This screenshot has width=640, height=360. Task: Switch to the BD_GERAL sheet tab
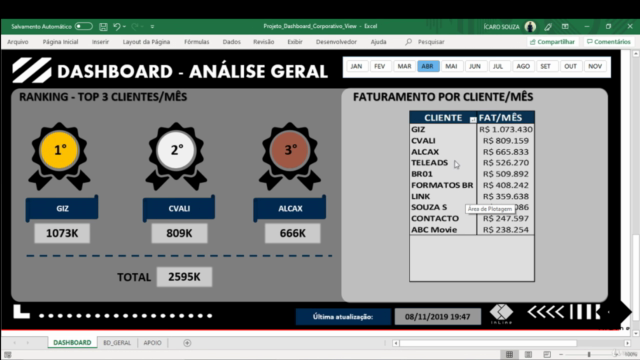click(117, 342)
